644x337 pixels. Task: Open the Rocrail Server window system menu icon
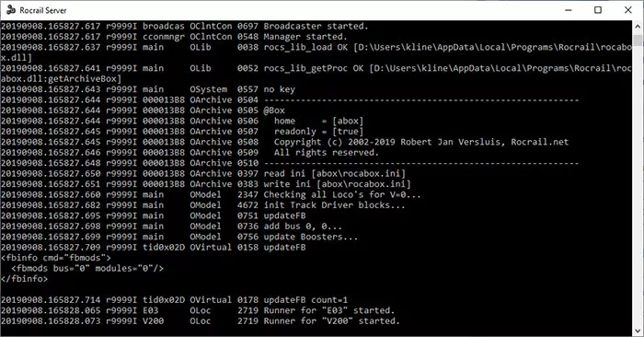coord(11,10)
